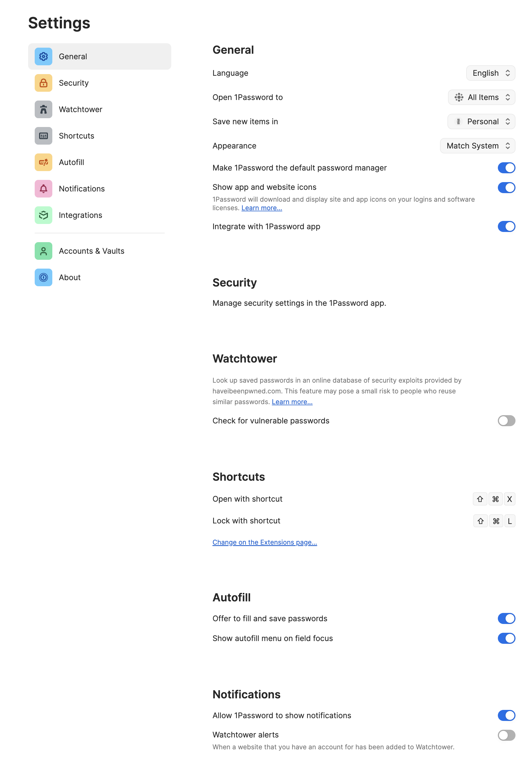
Task: Open the Save new items in vault selector
Action: point(481,121)
